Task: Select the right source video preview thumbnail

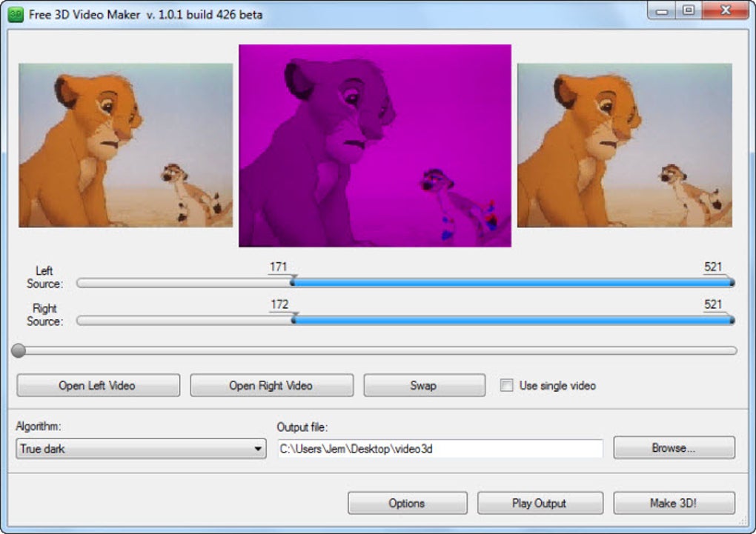Action: coord(624,145)
